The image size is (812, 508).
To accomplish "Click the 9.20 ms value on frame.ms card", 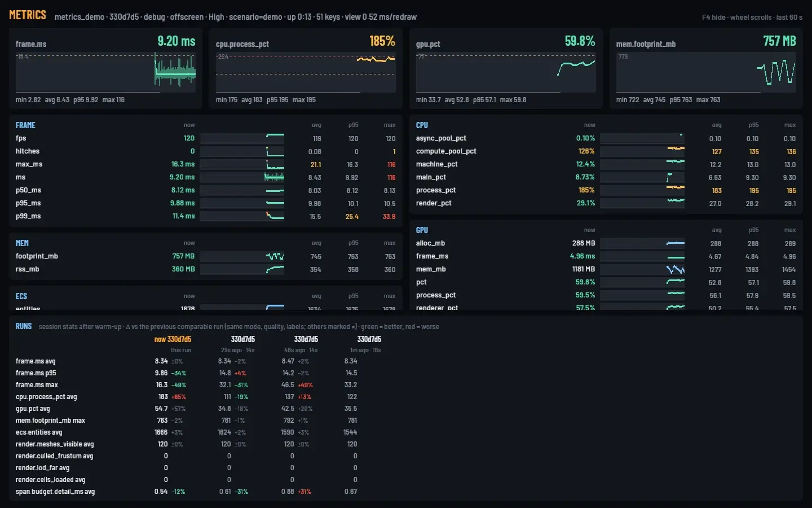I will tap(176, 41).
